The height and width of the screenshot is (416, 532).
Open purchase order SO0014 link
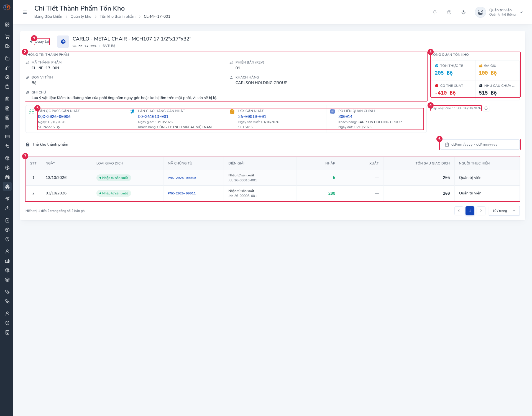click(345, 117)
